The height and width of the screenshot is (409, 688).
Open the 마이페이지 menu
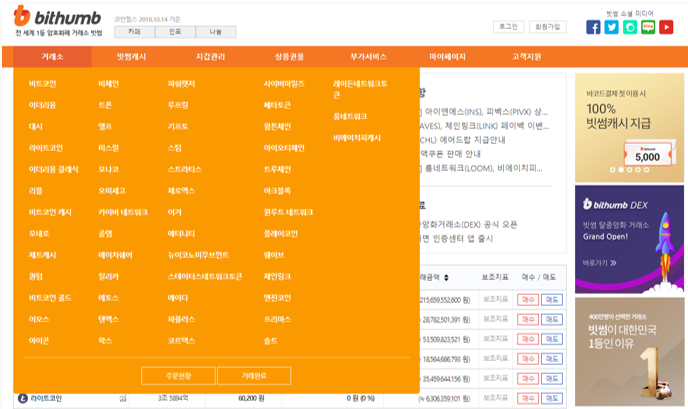tap(447, 57)
